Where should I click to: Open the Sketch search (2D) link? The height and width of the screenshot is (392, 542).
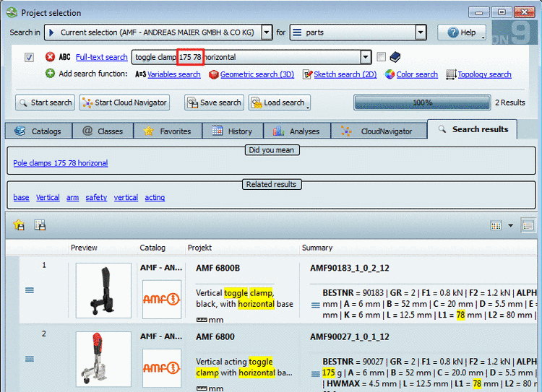tap(345, 74)
